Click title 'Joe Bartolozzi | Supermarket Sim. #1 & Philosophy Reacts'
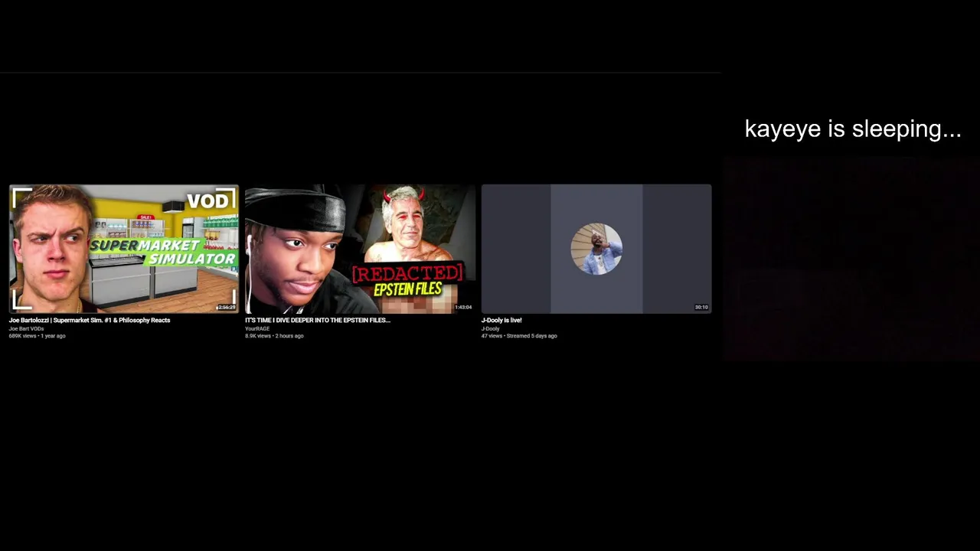The image size is (980, 551). click(90, 320)
